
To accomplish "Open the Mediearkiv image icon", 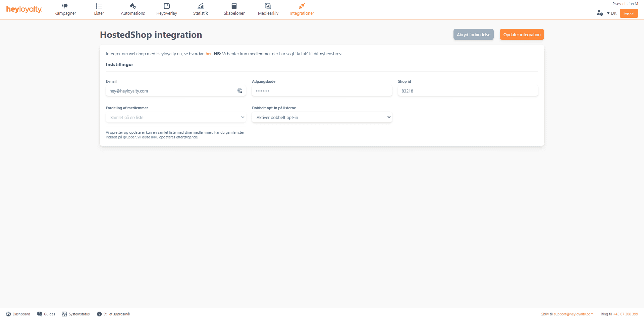I will coord(268,6).
